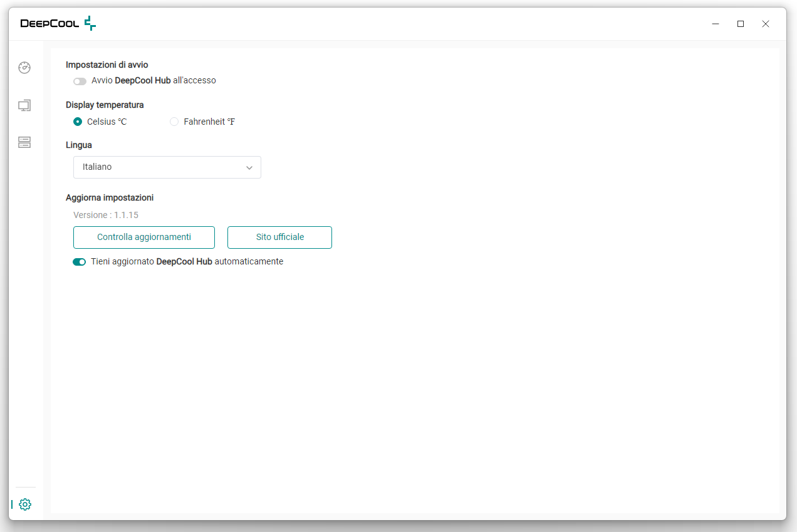
Task: Click the 'Display temperatura' heading
Action: pyautogui.click(x=105, y=105)
